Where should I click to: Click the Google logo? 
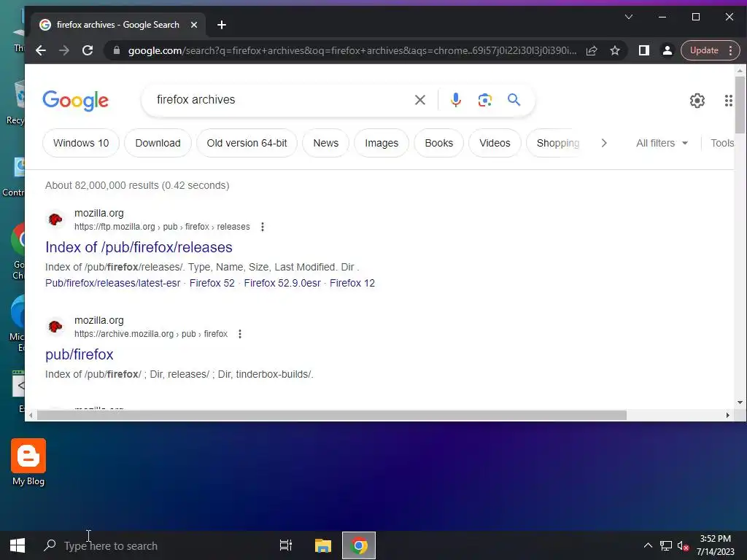[x=75, y=101]
